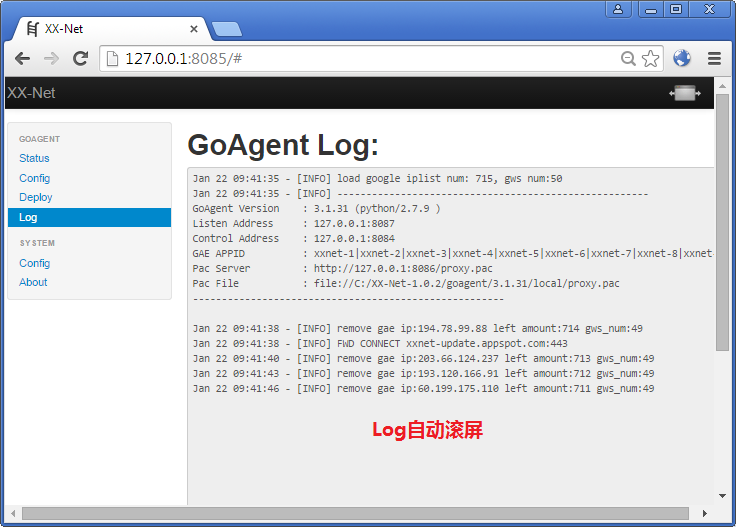Open the GoAgent Status page
This screenshot has width=736, height=527.
pyautogui.click(x=34, y=158)
